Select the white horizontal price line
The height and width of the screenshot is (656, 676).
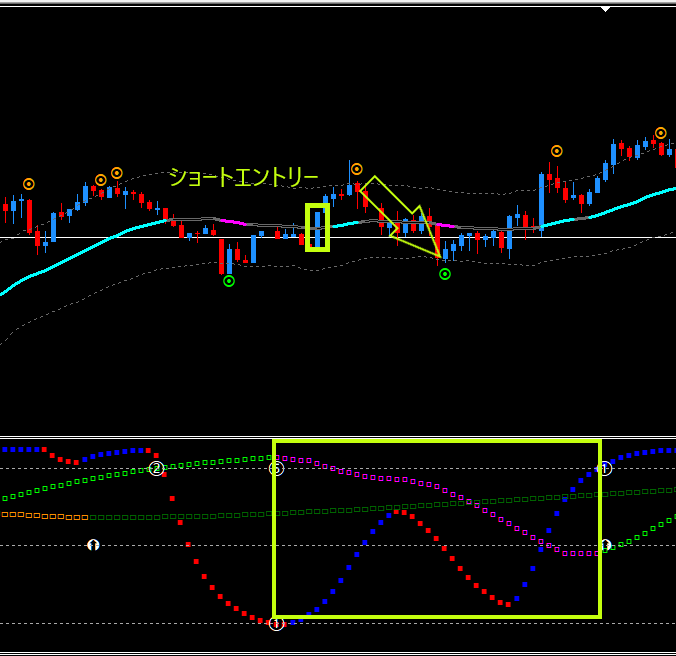(x=338, y=237)
